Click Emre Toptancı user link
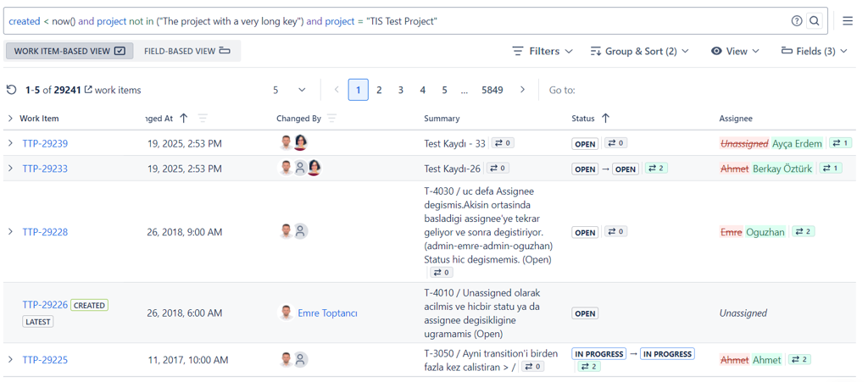 click(x=327, y=313)
